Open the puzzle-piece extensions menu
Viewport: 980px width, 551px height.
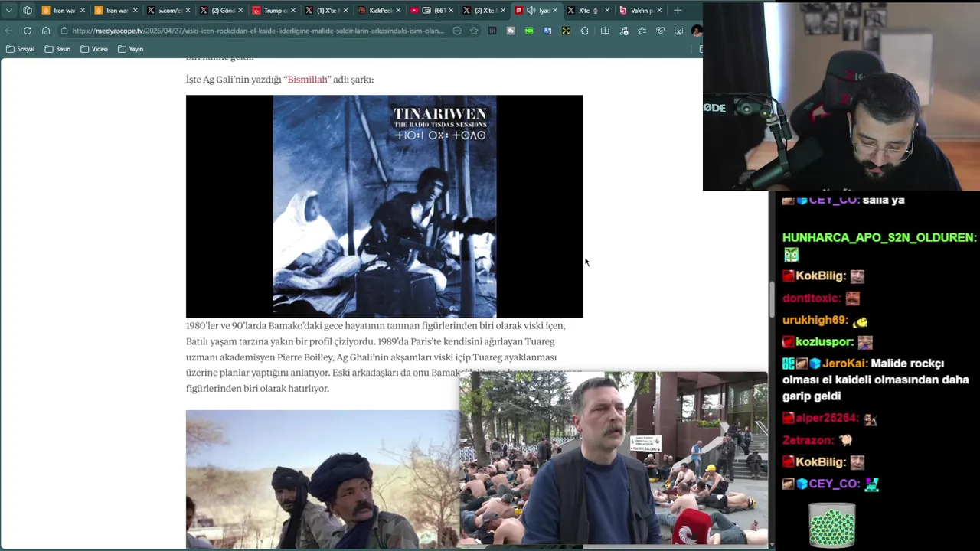(585, 31)
